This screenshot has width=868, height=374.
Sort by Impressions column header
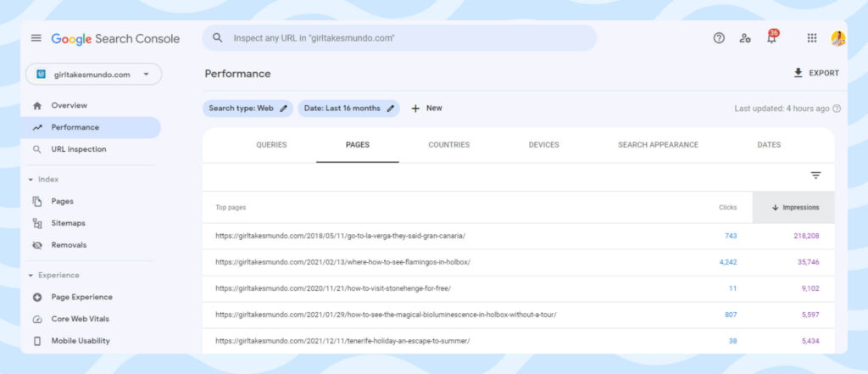[x=793, y=207]
